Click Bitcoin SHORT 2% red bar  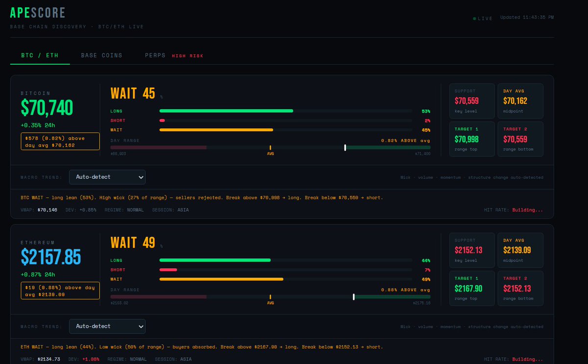pyautogui.click(x=162, y=121)
